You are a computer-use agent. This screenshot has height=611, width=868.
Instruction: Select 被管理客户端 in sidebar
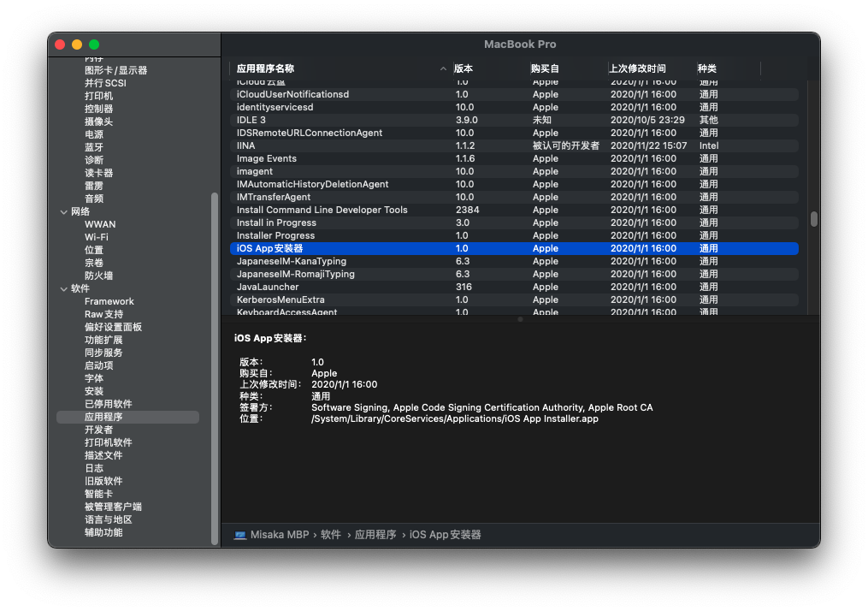[113, 507]
